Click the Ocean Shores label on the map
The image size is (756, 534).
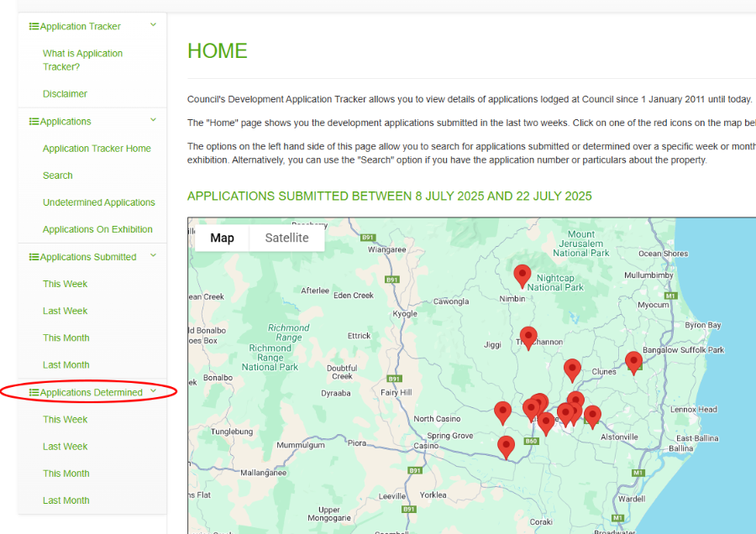click(664, 254)
